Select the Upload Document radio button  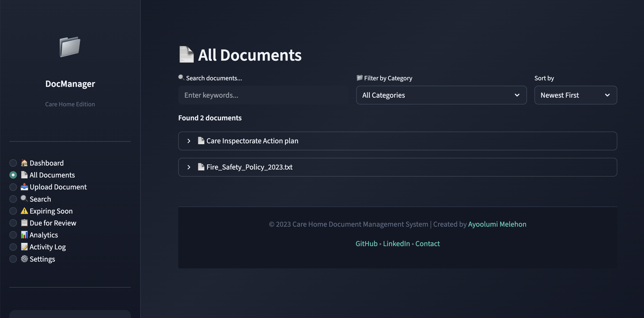click(x=13, y=187)
